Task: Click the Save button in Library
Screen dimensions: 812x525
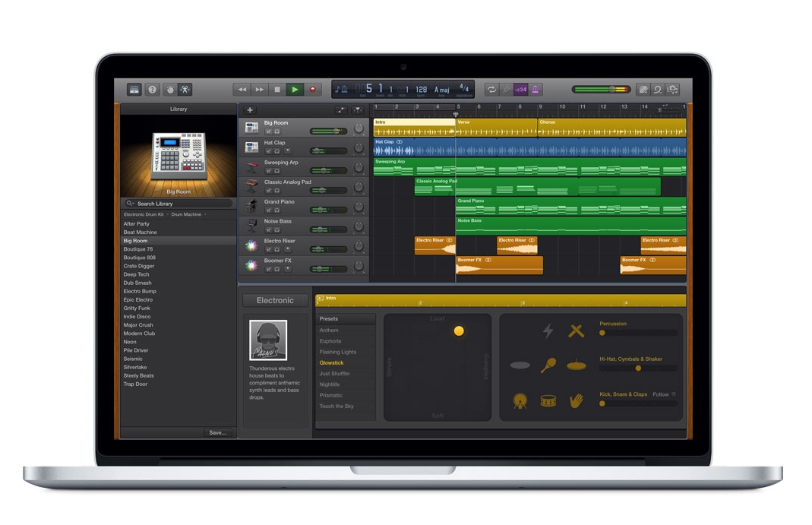Action: point(217,432)
